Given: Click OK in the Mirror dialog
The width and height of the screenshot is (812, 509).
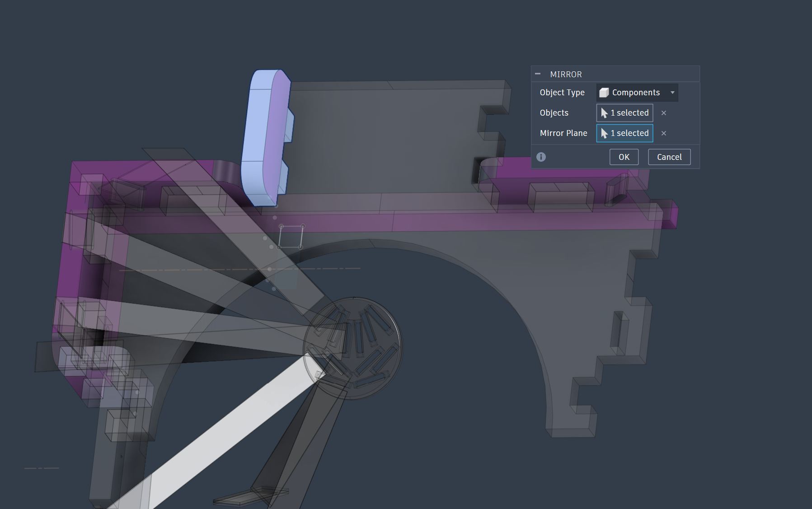Looking at the screenshot, I should click(624, 157).
